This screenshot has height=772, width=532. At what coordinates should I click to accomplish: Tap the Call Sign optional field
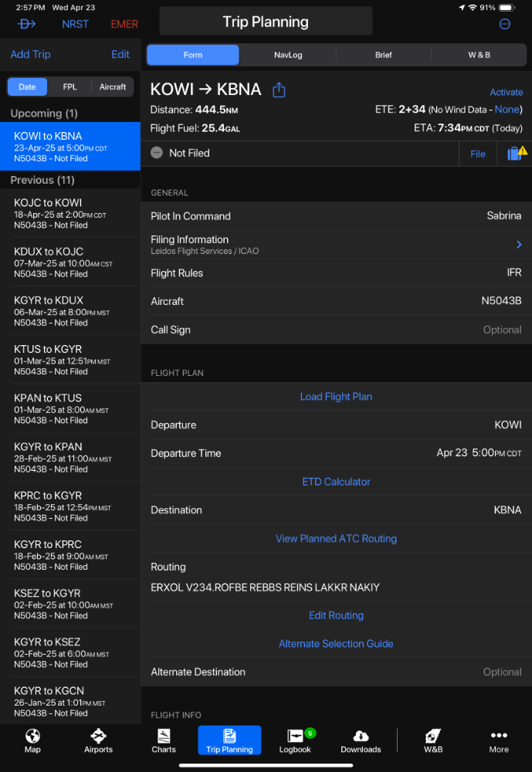pos(336,330)
